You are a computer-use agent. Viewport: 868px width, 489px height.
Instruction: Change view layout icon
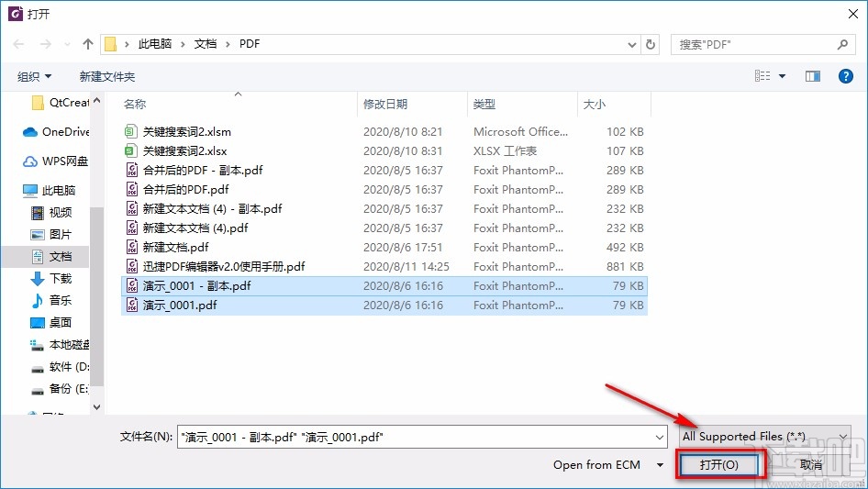pos(762,76)
